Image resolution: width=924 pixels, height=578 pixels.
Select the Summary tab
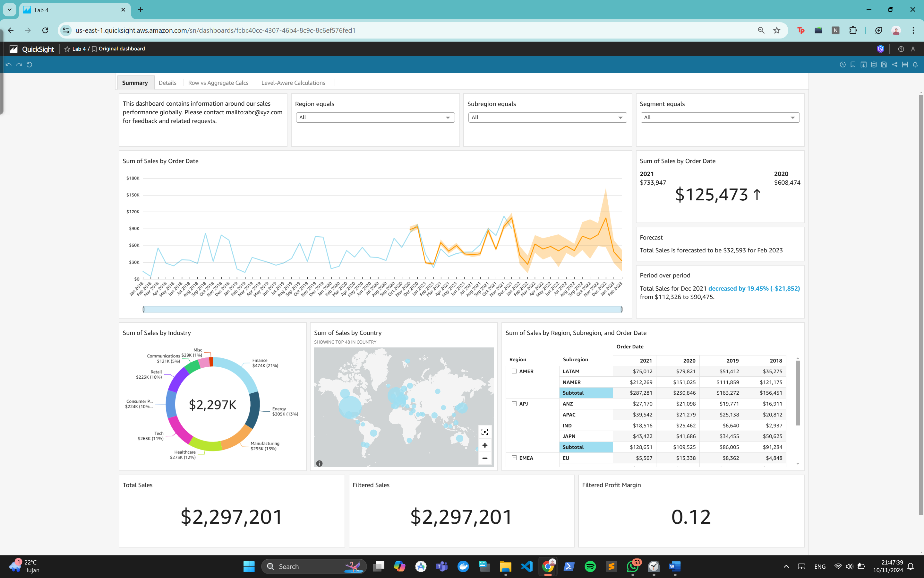[x=135, y=83]
